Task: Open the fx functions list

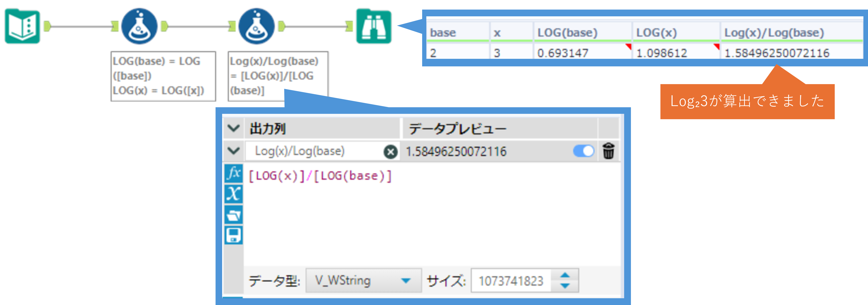Action: click(x=233, y=173)
